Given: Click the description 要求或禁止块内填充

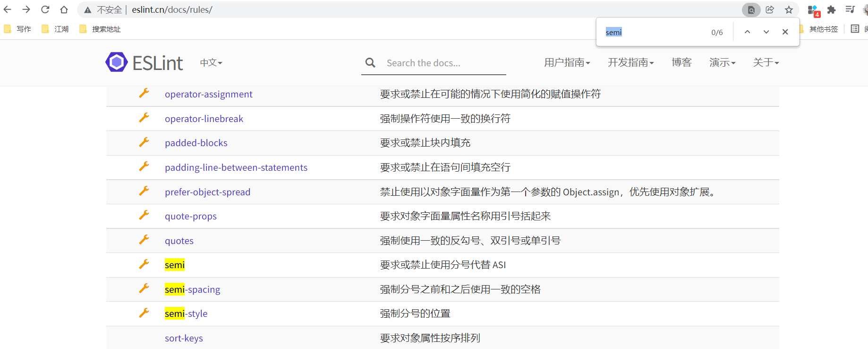Looking at the screenshot, I should [425, 143].
